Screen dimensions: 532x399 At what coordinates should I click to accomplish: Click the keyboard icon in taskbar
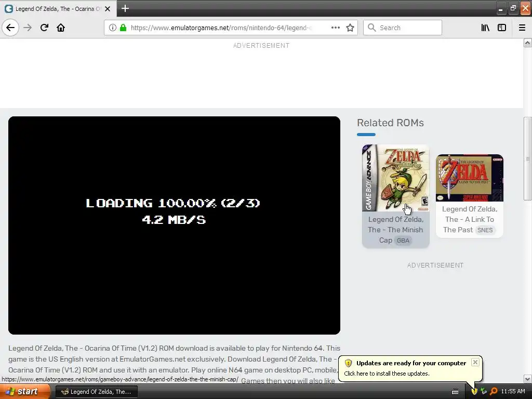[455, 392]
